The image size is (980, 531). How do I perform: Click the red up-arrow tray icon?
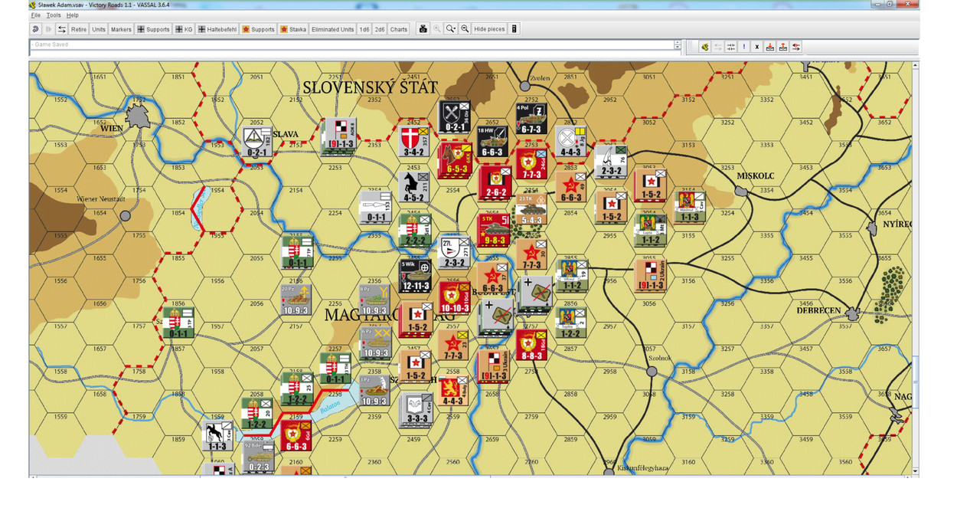[x=783, y=47]
